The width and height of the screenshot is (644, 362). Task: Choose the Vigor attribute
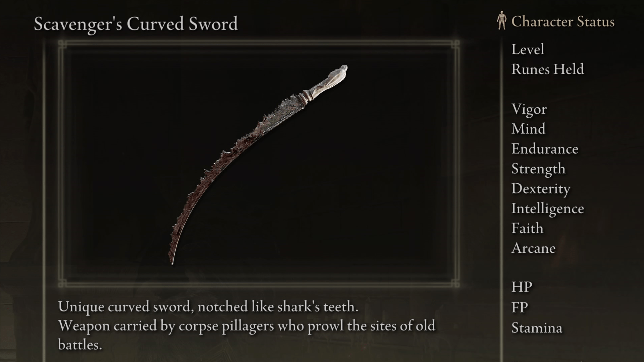click(529, 109)
